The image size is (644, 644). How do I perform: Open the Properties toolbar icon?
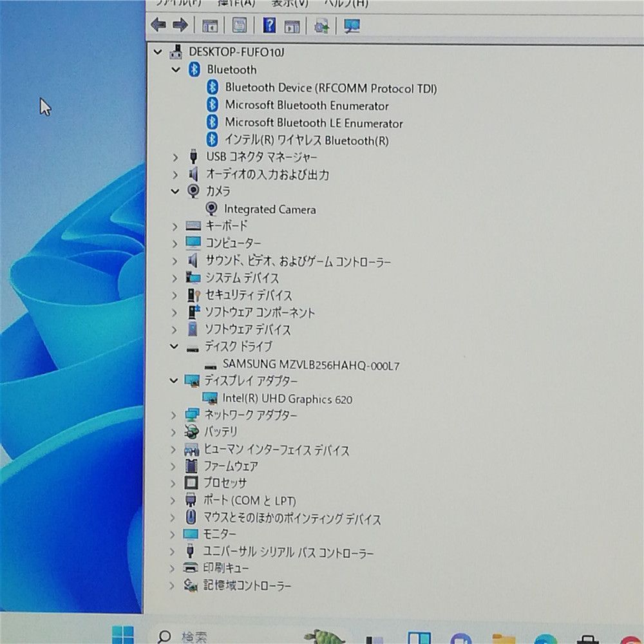point(240,26)
